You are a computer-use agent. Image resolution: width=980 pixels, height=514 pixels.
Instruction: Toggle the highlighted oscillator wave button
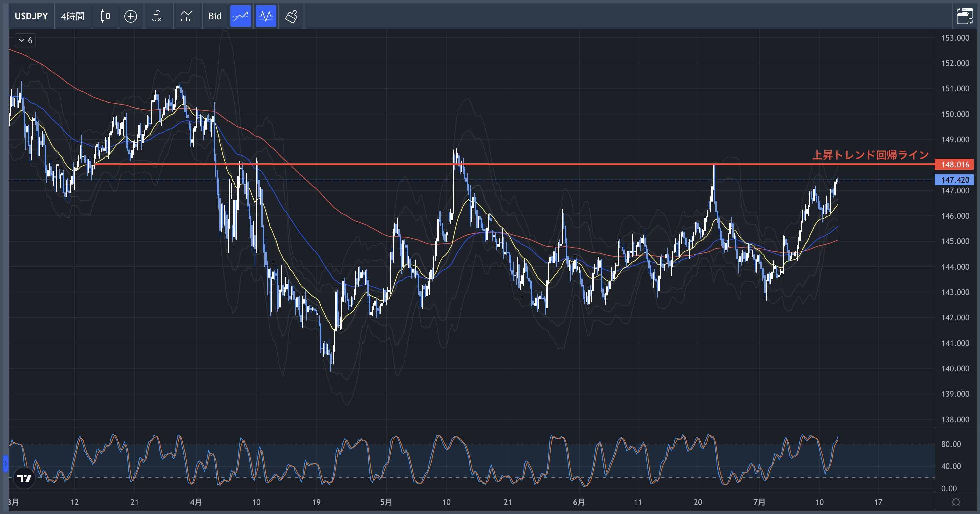point(266,16)
